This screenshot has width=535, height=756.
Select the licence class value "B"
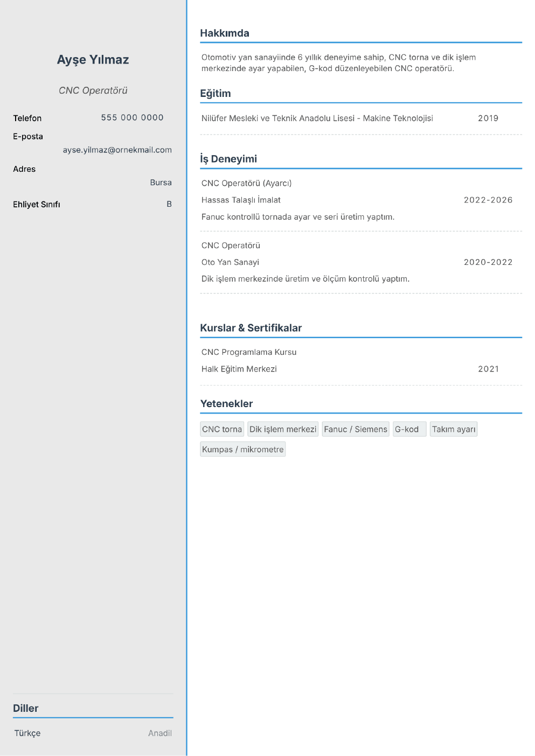169,204
